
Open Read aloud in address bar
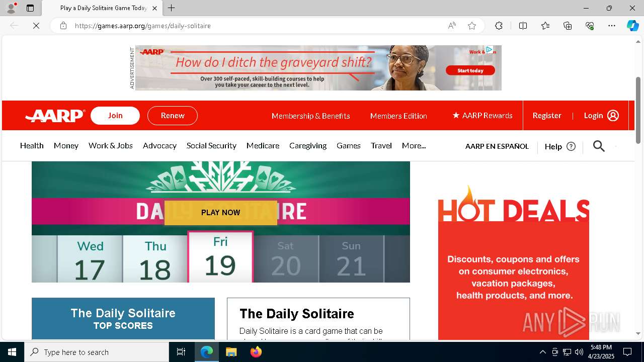point(452,26)
